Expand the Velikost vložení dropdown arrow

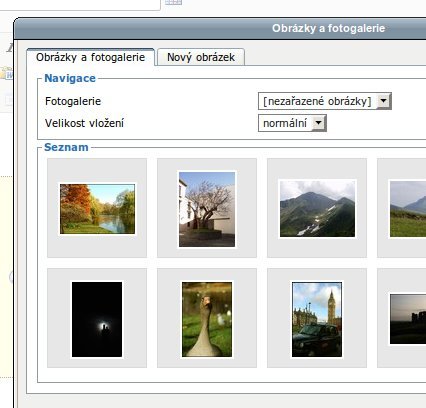point(319,123)
